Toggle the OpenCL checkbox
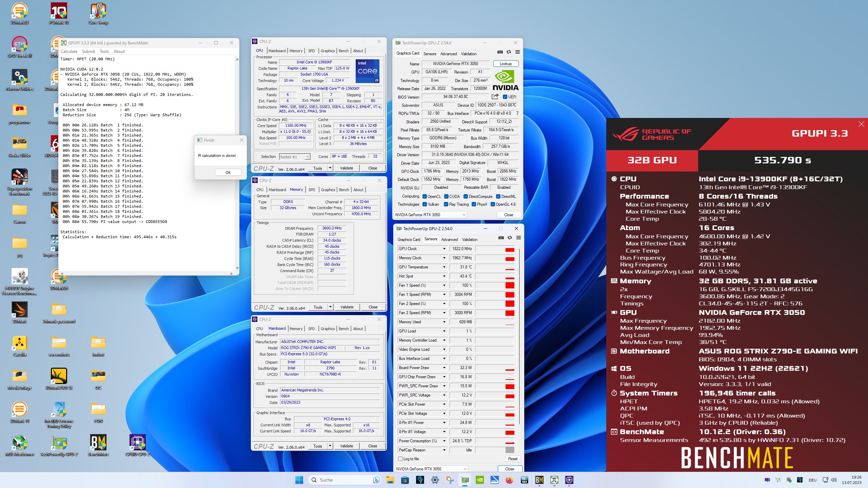 [425, 196]
